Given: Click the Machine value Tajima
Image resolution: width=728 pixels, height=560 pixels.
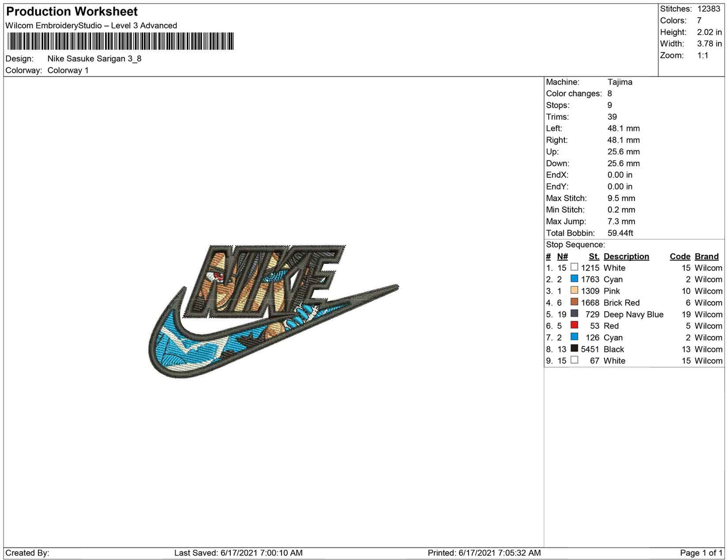Looking at the screenshot, I should click(x=620, y=82).
